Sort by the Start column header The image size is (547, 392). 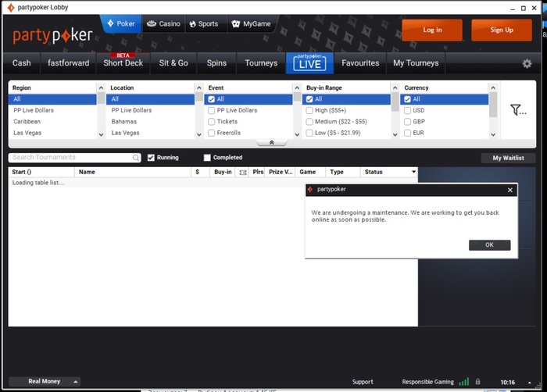41,172
